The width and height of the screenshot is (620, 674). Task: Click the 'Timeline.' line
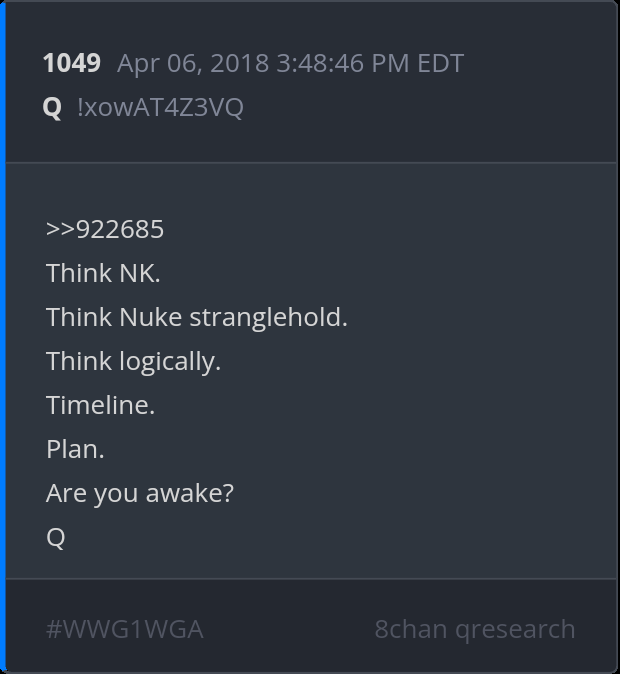(x=100, y=405)
